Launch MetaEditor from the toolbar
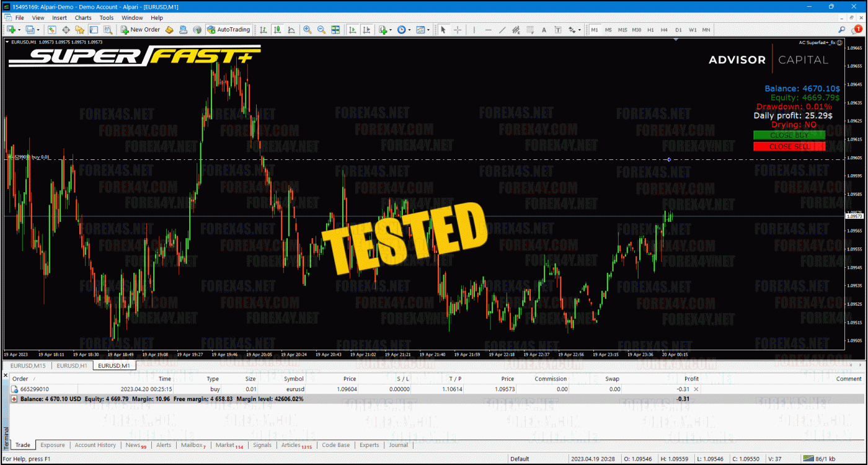 point(169,29)
